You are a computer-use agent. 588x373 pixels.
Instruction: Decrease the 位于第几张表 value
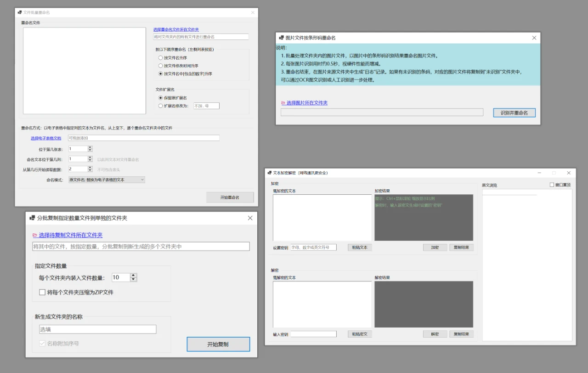(x=90, y=150)
